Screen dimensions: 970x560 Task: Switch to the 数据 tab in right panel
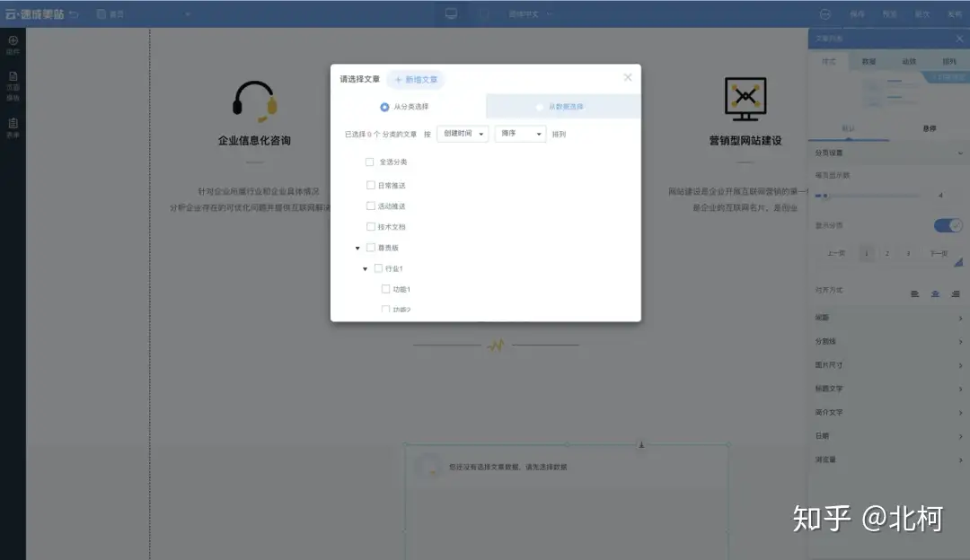[869, 62]
